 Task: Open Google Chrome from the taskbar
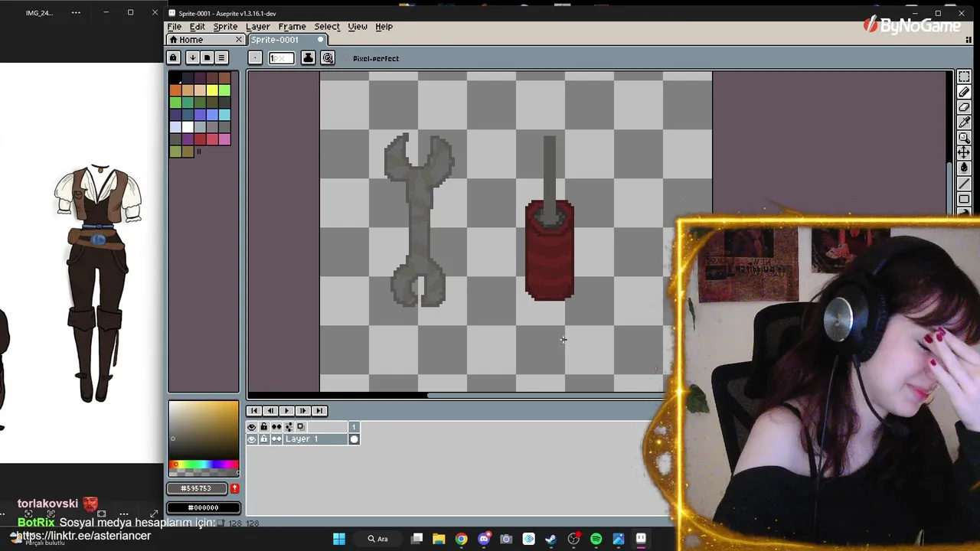461,539
